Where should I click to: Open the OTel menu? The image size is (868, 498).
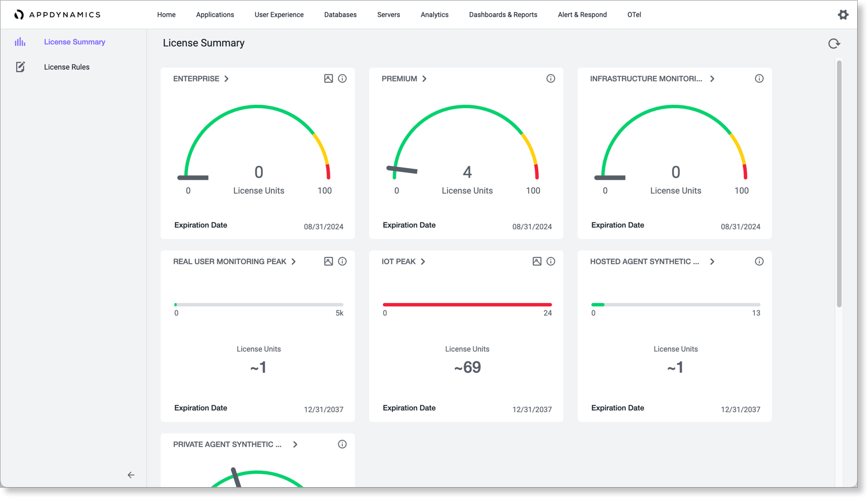tap(634, 15)
